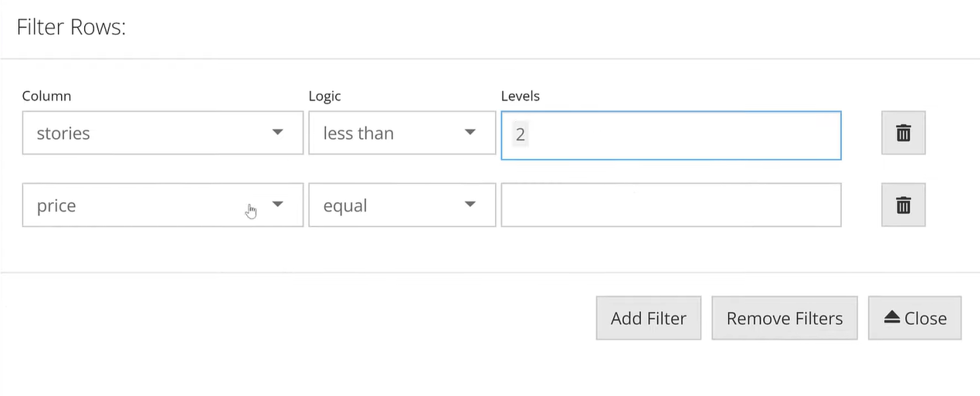Focus the Levels field for stories filter

coord(671,135)
